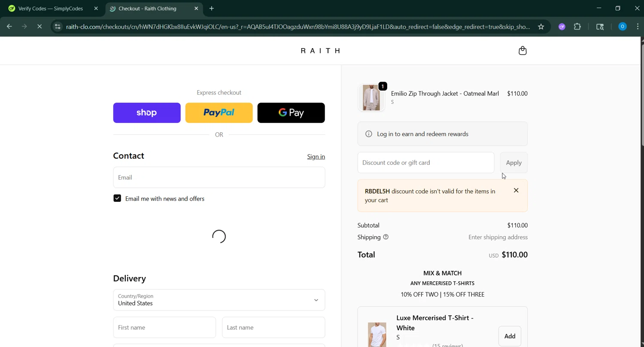Open the shopping bag cart icon
The image size is (644, 347).
[522, 51]
